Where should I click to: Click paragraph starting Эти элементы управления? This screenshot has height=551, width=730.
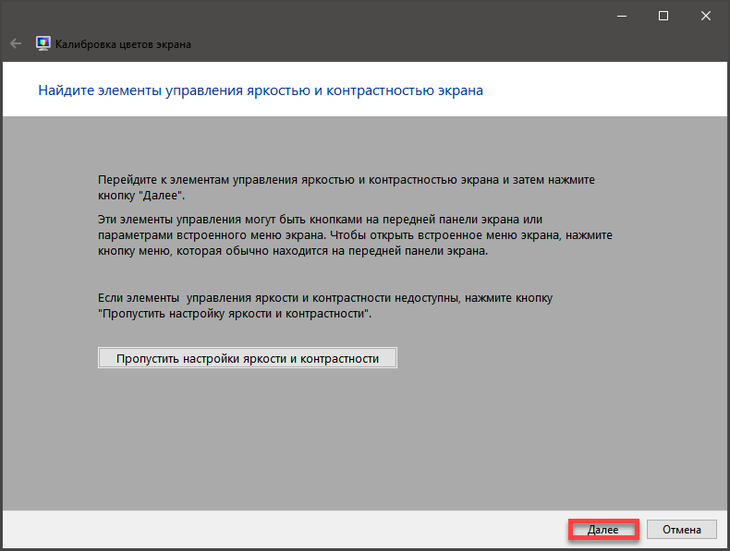355,235
